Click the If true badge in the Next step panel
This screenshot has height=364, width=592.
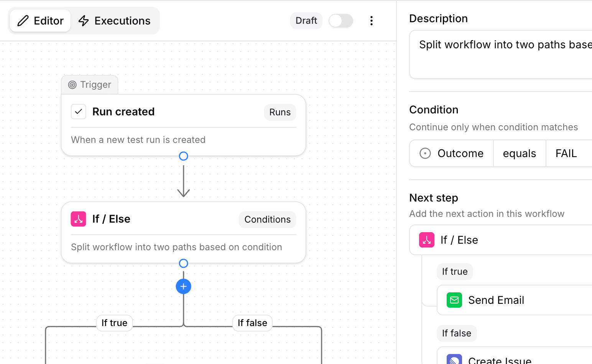(455, 272)
